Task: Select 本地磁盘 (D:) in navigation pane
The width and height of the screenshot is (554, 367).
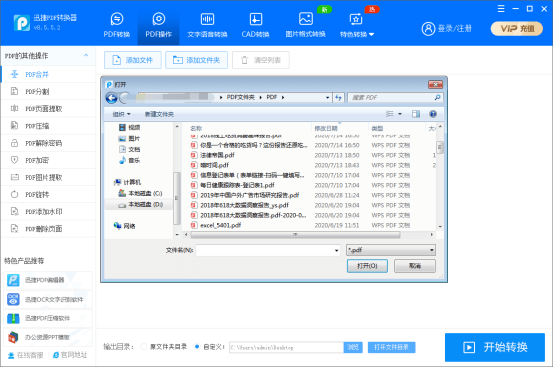Action: coord(140,205)
